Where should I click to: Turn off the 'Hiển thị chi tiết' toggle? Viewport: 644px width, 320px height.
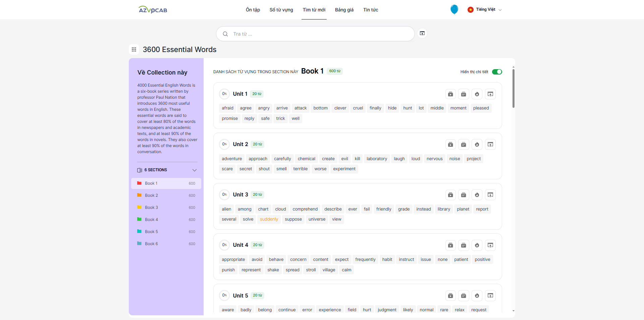point(497,72)
